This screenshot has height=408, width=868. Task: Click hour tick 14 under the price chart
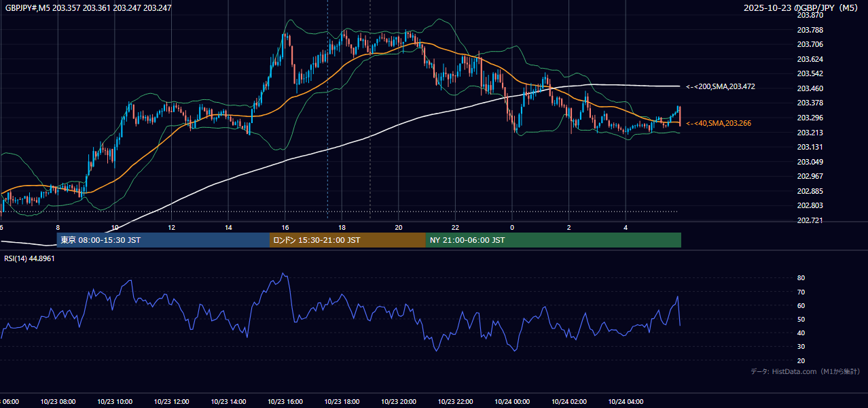pos(228,227)
